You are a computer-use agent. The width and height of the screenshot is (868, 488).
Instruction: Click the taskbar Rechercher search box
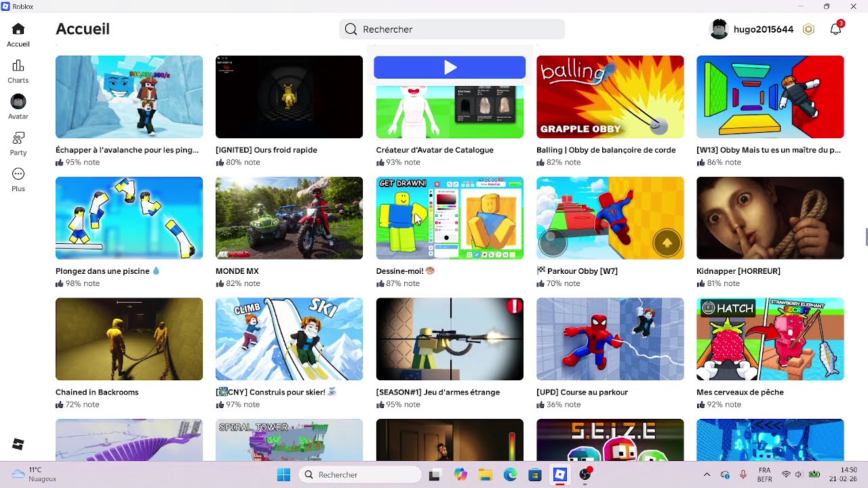[359, 474]
